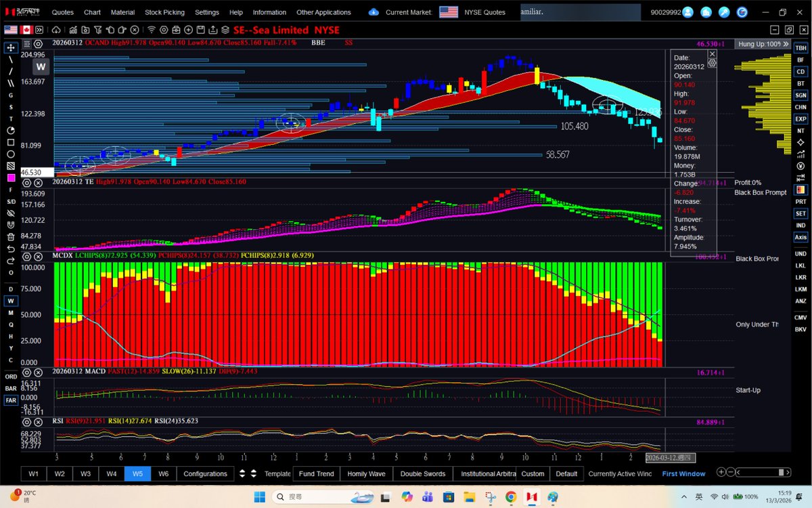
Task: Click the layers stack toolbar icon
Action: (225, 30)
